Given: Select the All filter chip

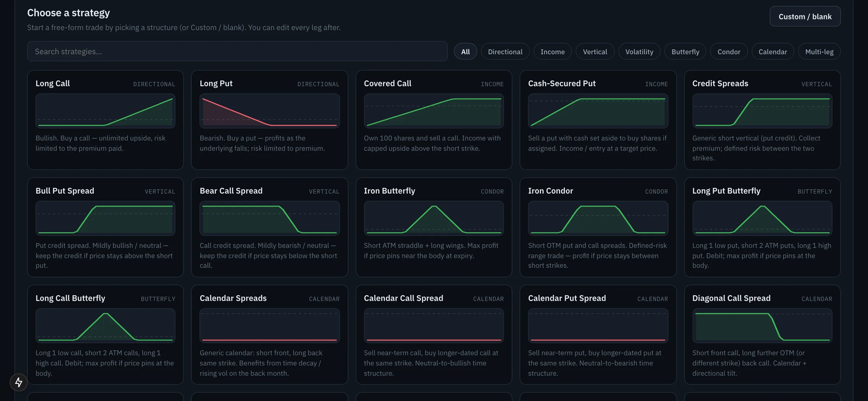Looking at the screenshot, I should [x=465, y=52].
